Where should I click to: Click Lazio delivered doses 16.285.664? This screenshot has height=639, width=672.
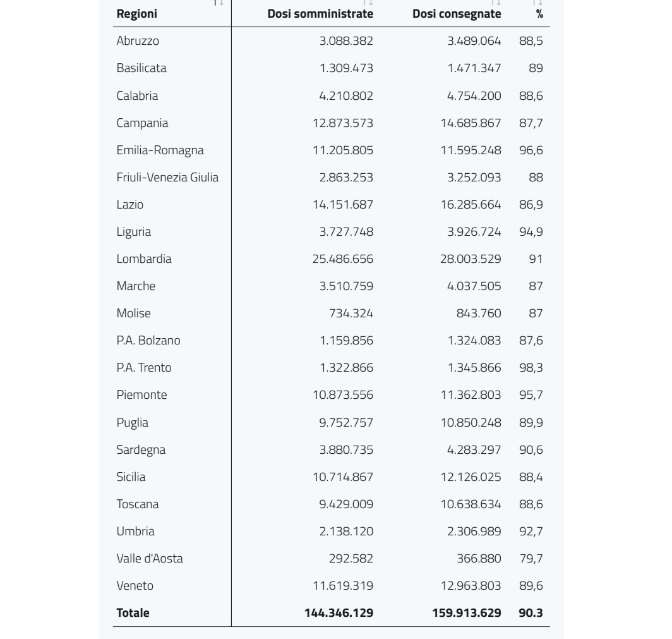coord(471,205)
